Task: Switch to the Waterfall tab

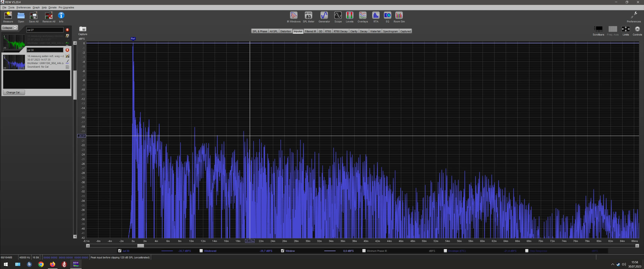Action: (x=375, y=31)
